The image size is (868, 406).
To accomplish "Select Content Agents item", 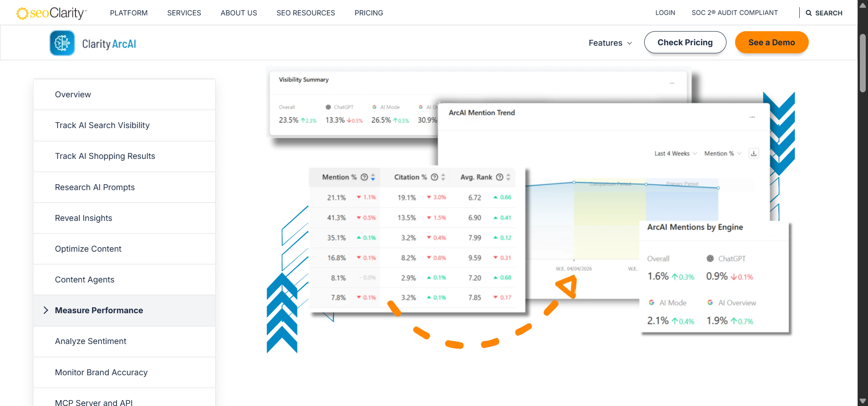I will 124,280.
